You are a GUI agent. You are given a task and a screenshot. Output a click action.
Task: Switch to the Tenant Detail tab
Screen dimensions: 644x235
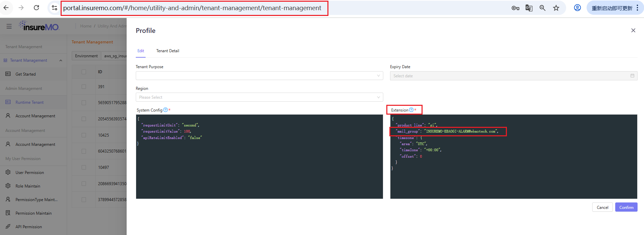click(168, 51)
